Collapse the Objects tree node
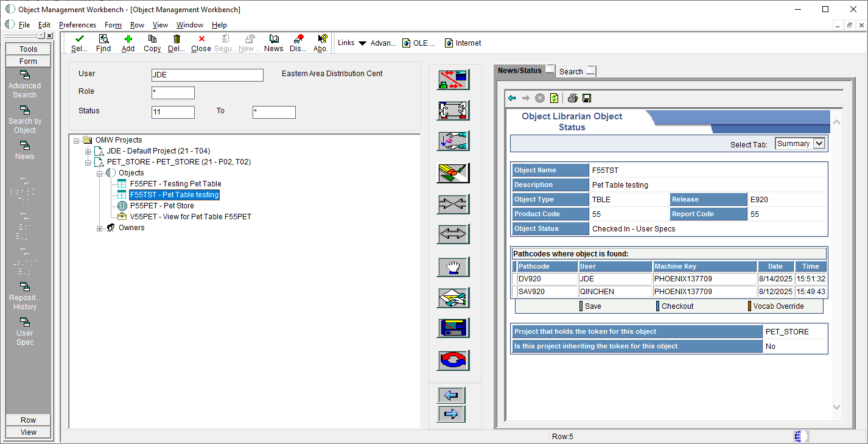The height and width of the screenshot is (444, 868). (x=100, y=173)
